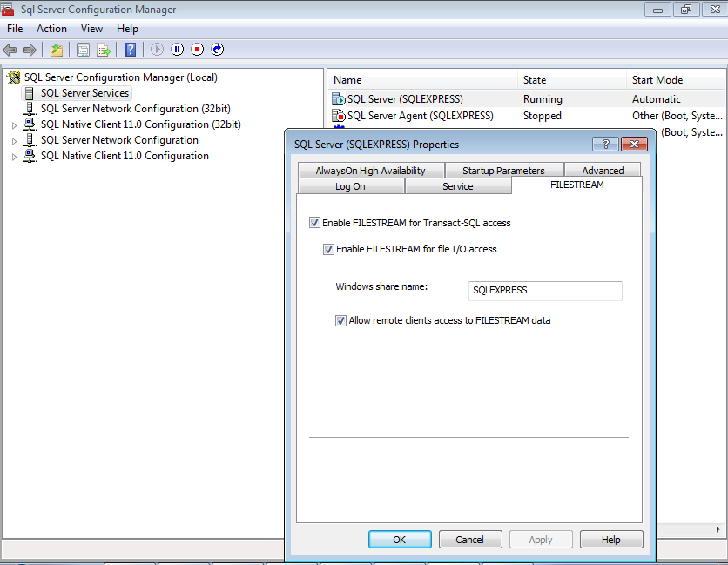Viewport: 728px width, 565px height.
Task: Expand SQL Native Client 11.0 Configuration node
Action: click(x=14, y=157)
